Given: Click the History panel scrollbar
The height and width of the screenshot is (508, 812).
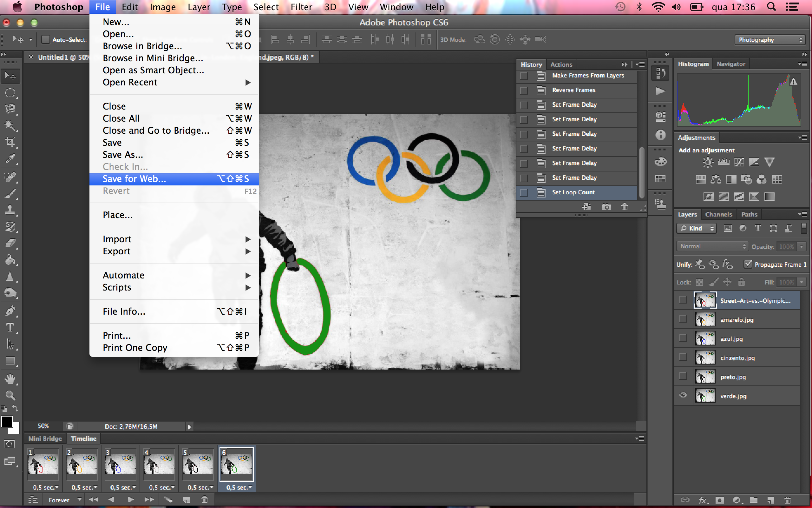Looking at the screenshot, I should coord(642,173).
